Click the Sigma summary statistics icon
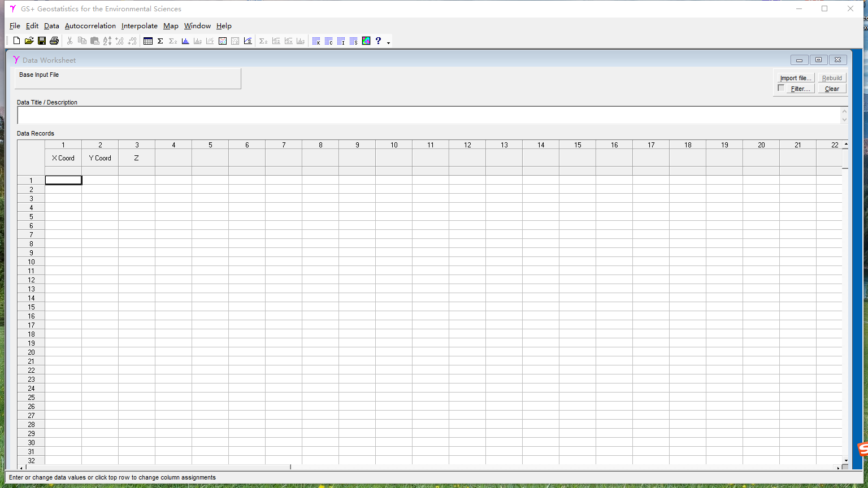The height and width of the screenshot is (488, 868). (160, 41)
